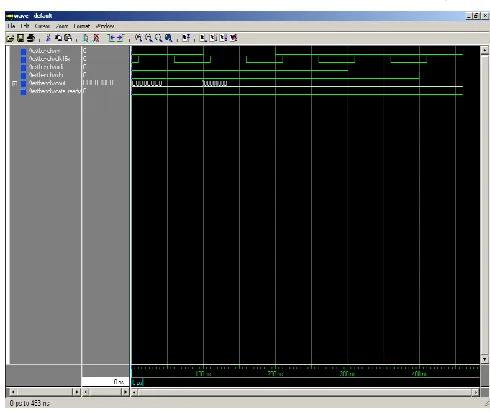Minimize the wave window
The height and width of the screenshot is (412, 490).
click(469, 16)
